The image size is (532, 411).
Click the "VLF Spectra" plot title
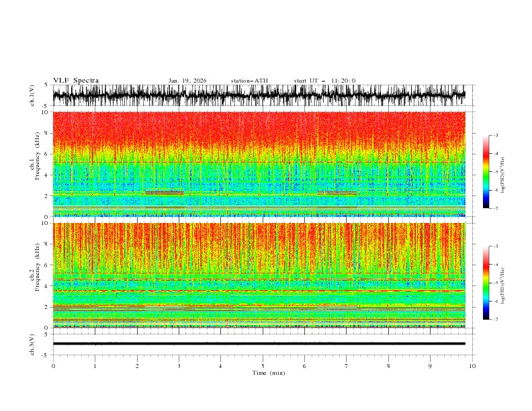click(76, 81)
